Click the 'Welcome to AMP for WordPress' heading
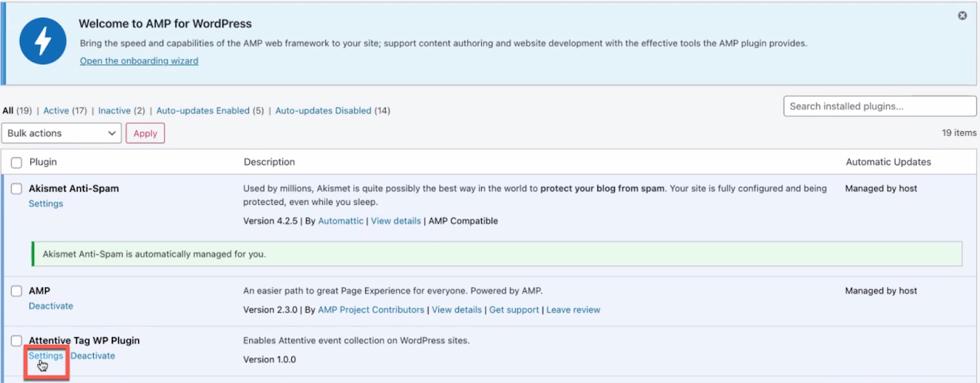 click(165, 24)
